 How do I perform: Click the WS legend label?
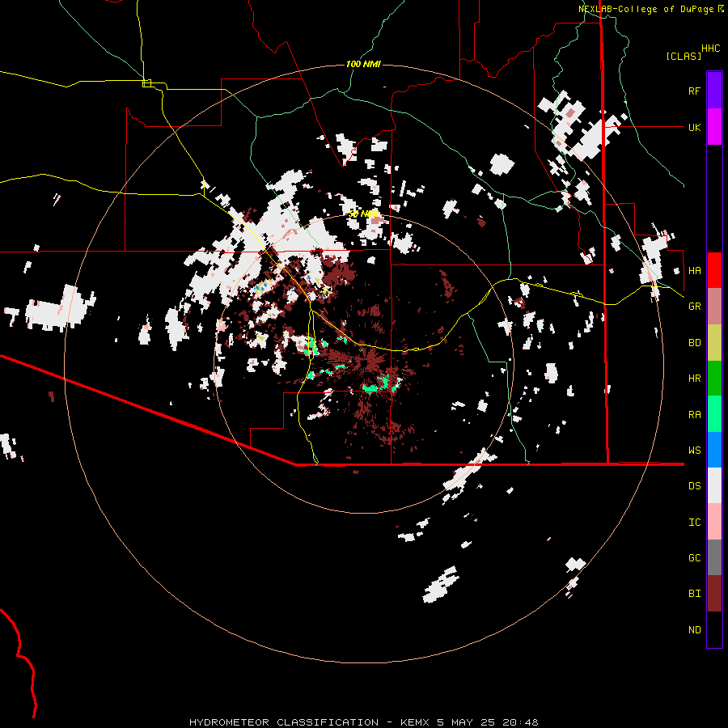coord(694,451)
